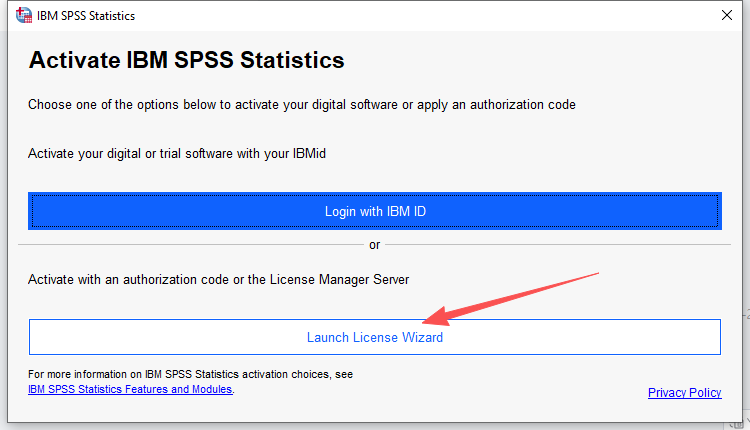This screenshot has height=430, width=750.
Task: Open the Privacy Policy link
Action: (684, 393)
